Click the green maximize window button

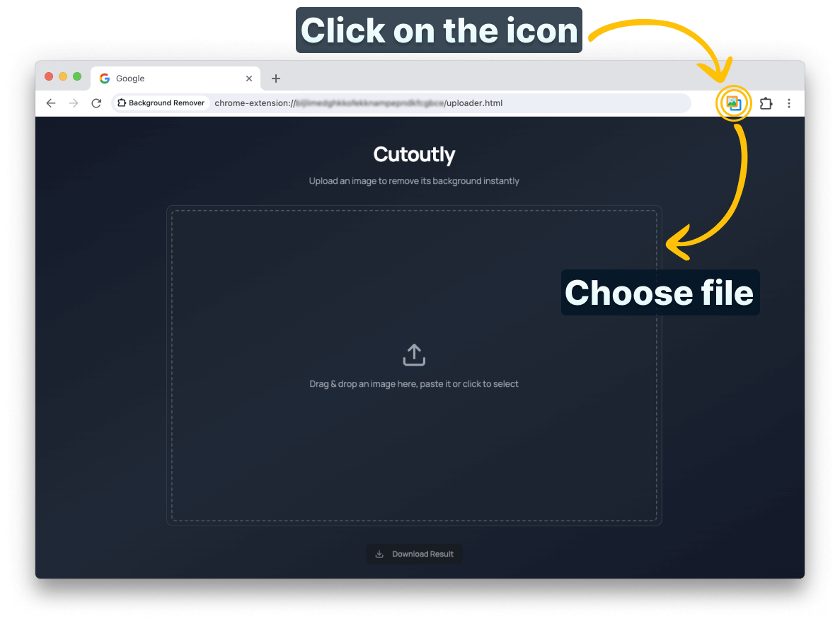(77, 76)
